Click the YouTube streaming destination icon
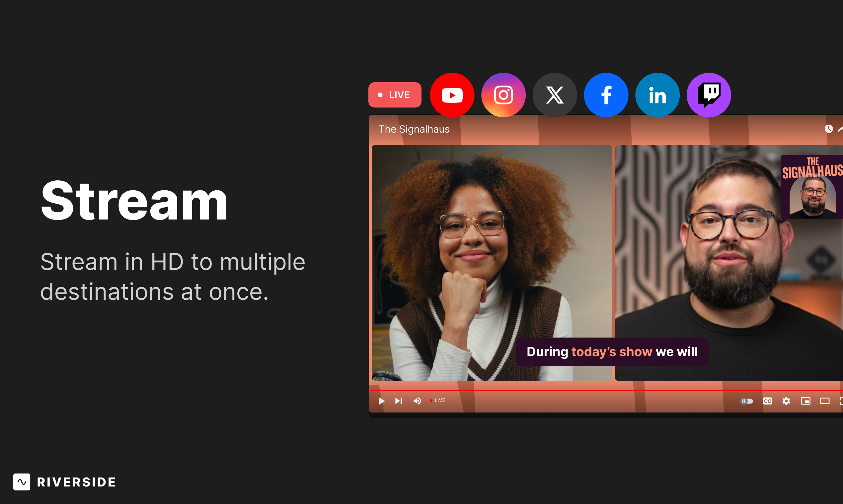 [452, 95]
